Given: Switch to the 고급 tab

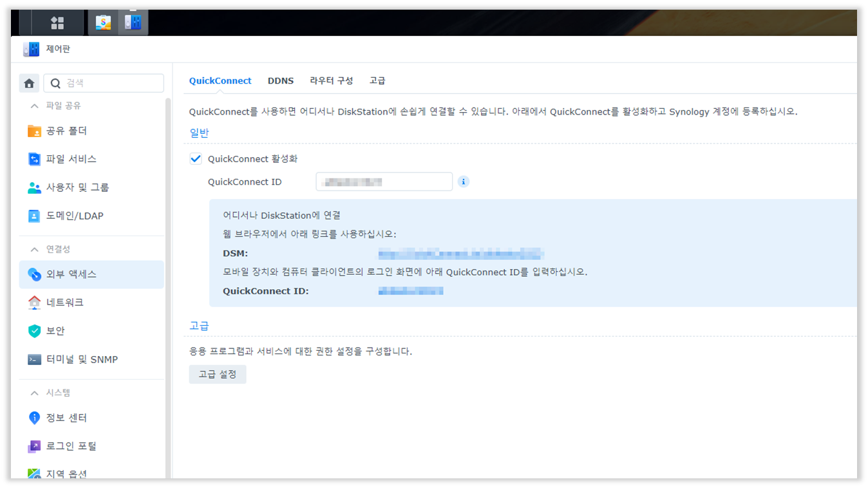Looking at the screenshot, I should (377, 80).
